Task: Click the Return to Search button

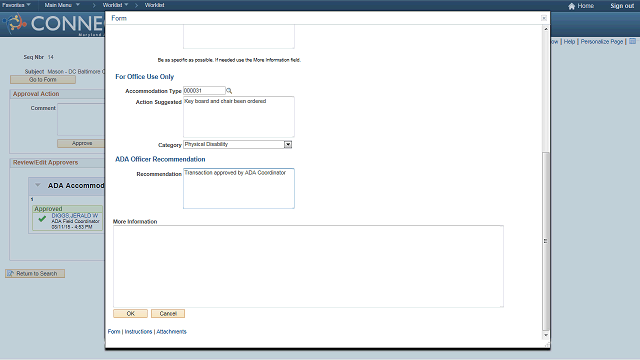Action: pyautogui.click(x=35, y=273)
